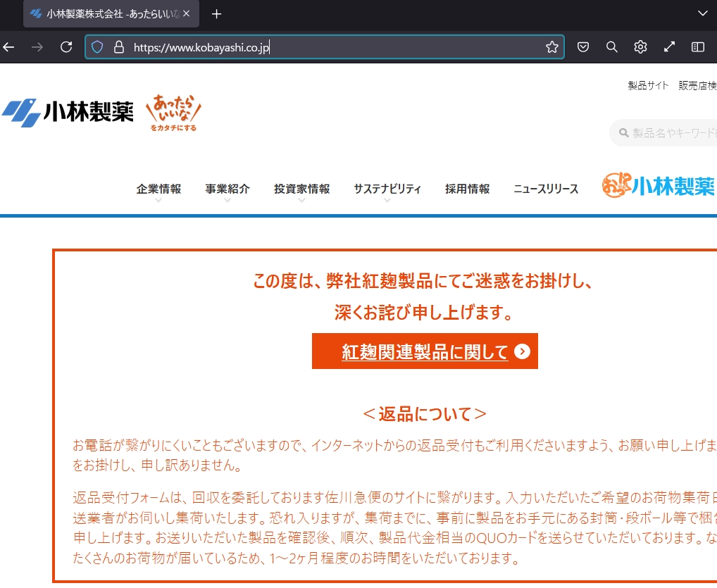Click the 小林製薬 logo
Viewport: 717px width, 588px height.
click(x=68, y=112)
